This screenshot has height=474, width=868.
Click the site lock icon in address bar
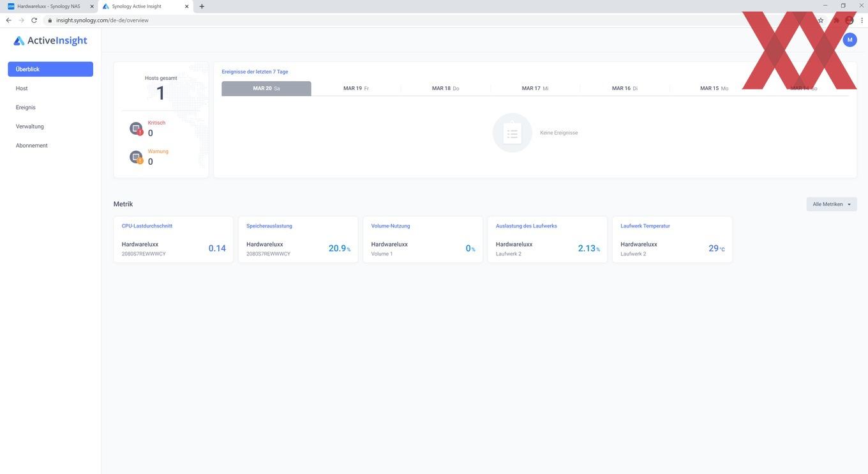tap(50, 20)
